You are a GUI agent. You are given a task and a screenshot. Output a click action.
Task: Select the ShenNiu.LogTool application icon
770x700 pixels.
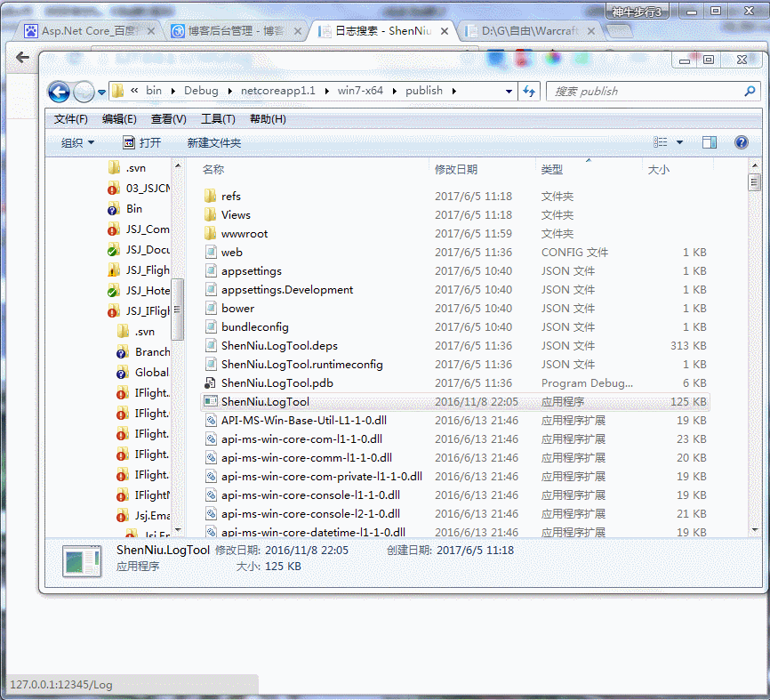pos(211,402)
